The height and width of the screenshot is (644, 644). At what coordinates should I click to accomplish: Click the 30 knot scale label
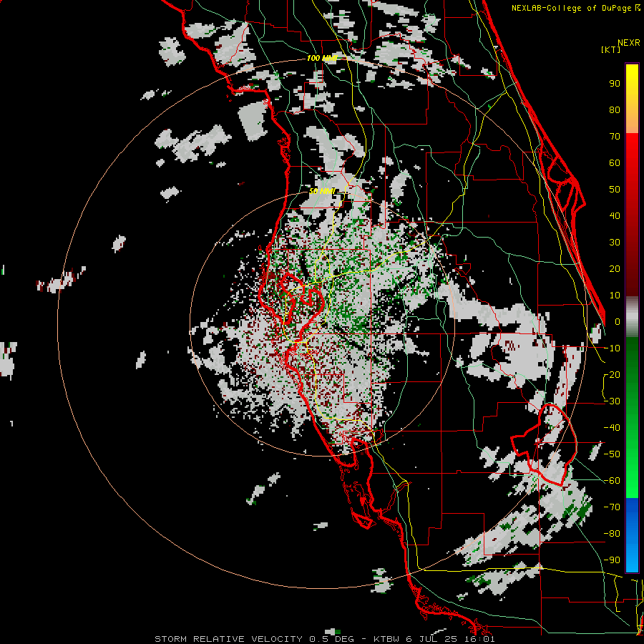(x=615, y=243)
